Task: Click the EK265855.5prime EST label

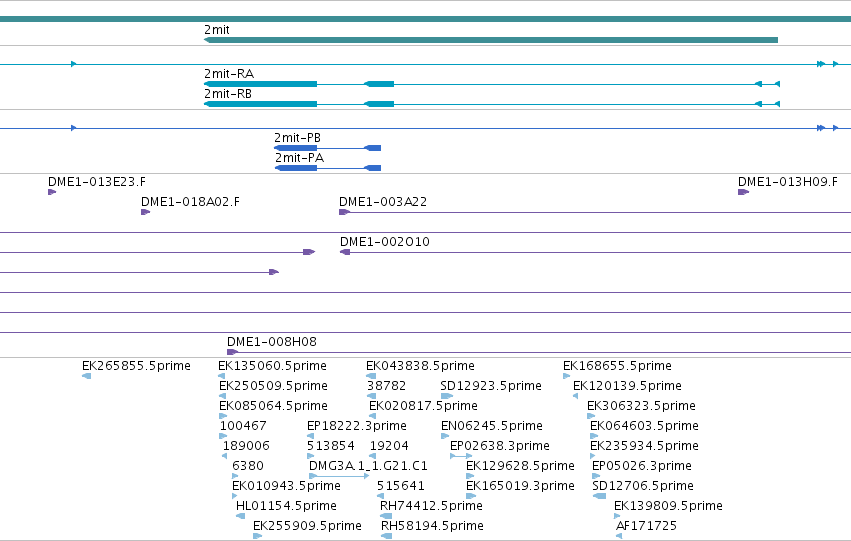Action: (136, 366)
